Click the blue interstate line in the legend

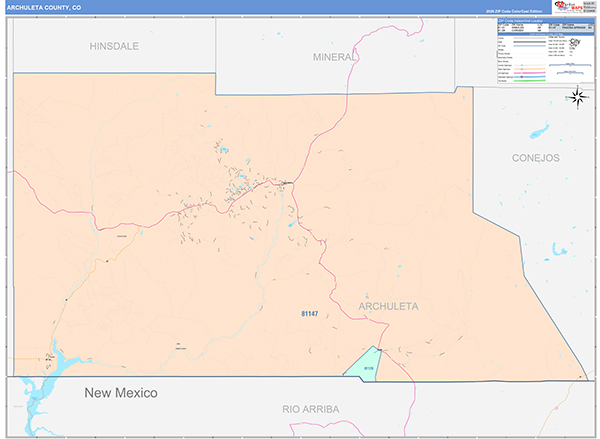click(x=530, y=77)
